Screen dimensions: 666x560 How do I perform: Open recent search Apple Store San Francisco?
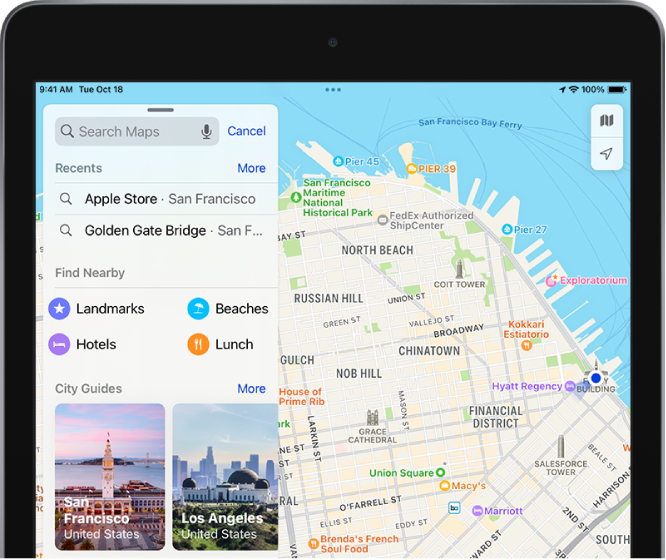click(x=166, y=199)
